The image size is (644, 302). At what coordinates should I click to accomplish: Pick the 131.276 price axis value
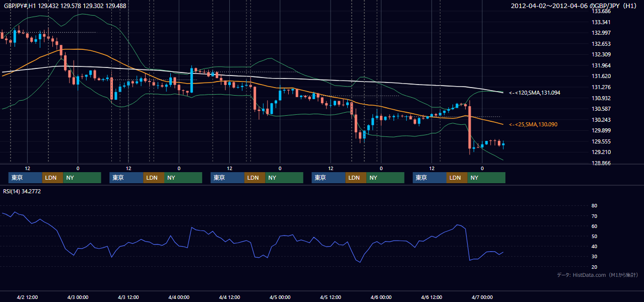click(x=602, y=87)
